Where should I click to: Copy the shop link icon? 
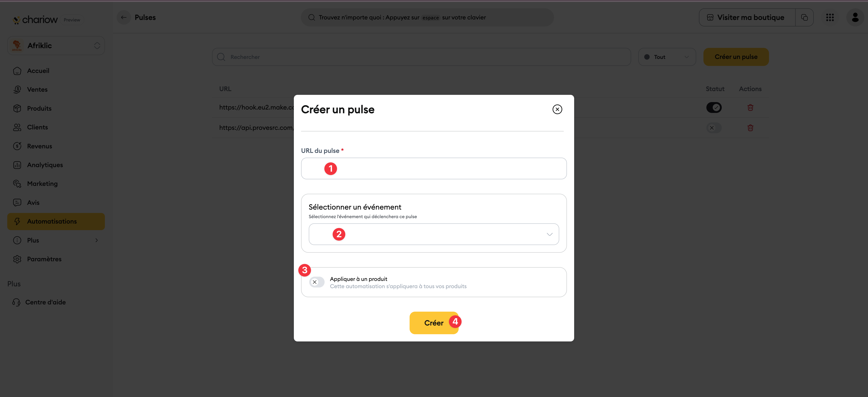[x=804, y=18]
